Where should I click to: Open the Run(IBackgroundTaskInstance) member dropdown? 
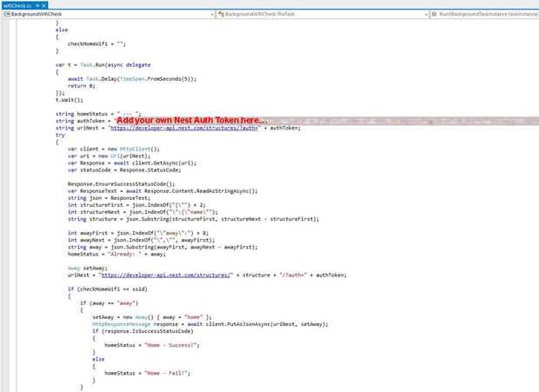485,14
